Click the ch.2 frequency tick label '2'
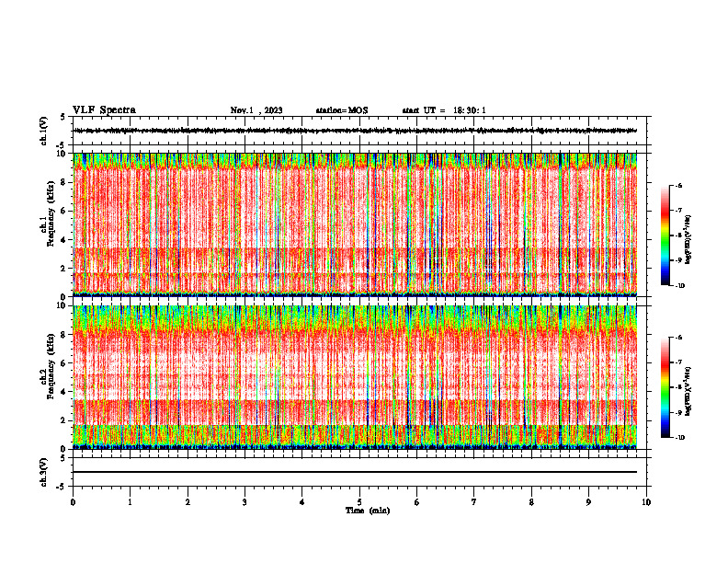Screen dimensions: 728x563 [x=63, y=420]
